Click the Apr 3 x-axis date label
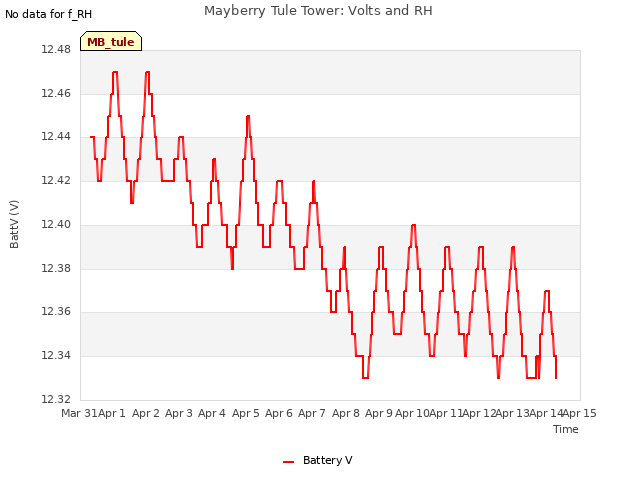Viewport: 640px width, 480px height. [x=179, y=413]
